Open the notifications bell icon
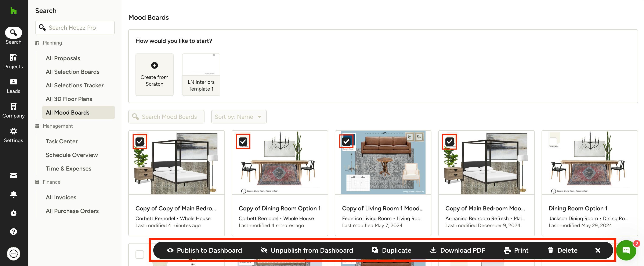 click(x=14, y=194)
